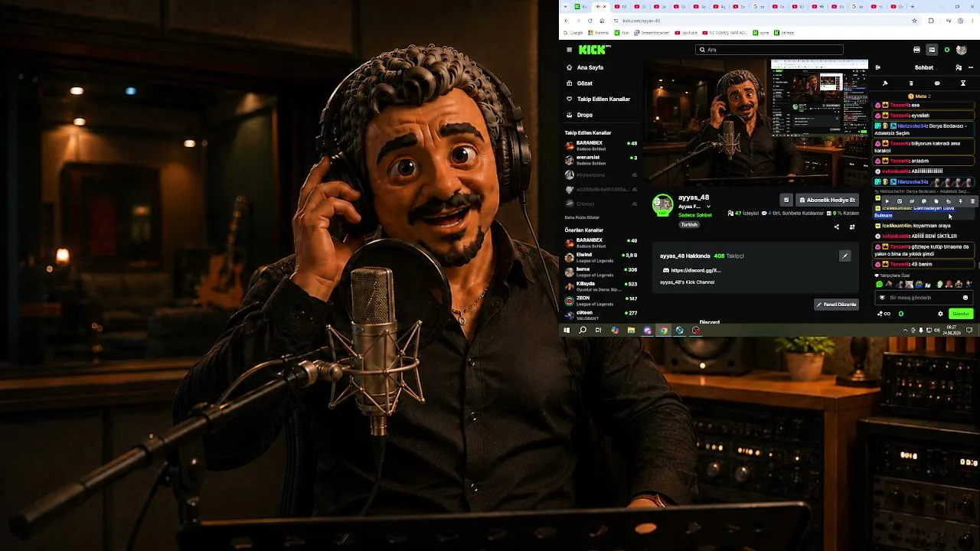This screenshot has height=551, width=980.
Task: Click the hourglass icon in chat toolbar
Action: [962, 83]
